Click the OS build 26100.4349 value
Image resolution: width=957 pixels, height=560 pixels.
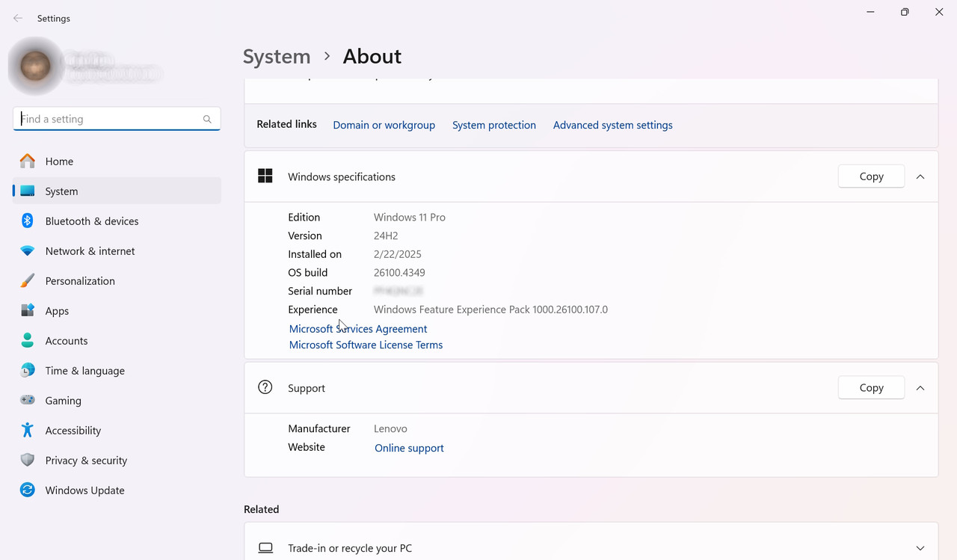[x=399, y=273]
